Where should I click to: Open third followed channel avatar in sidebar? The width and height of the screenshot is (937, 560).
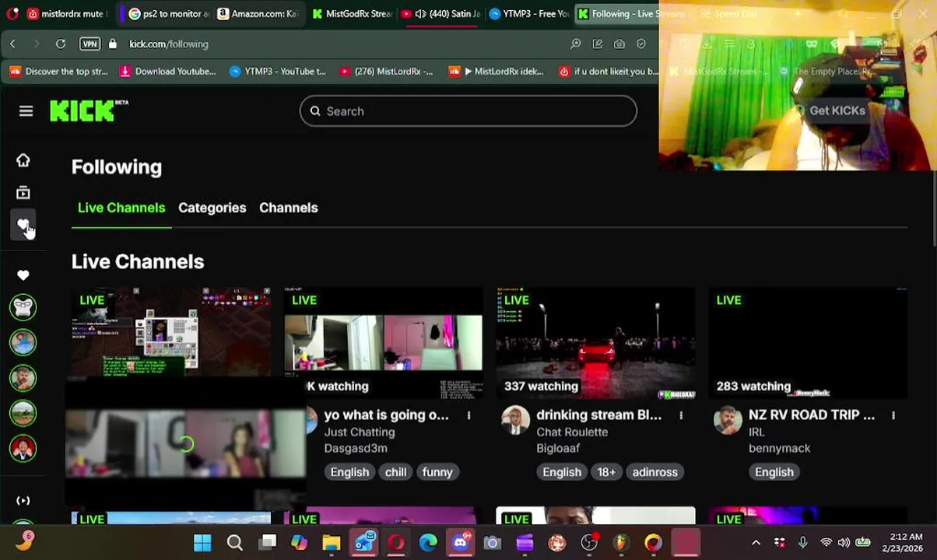click(23, 378)
